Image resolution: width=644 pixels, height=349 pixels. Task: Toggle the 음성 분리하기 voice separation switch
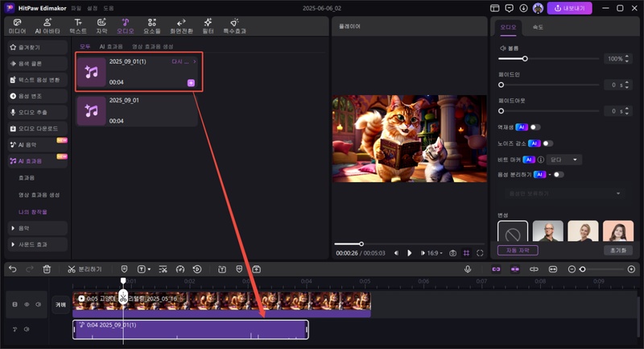pyautogui.click(x=559, y=175)
